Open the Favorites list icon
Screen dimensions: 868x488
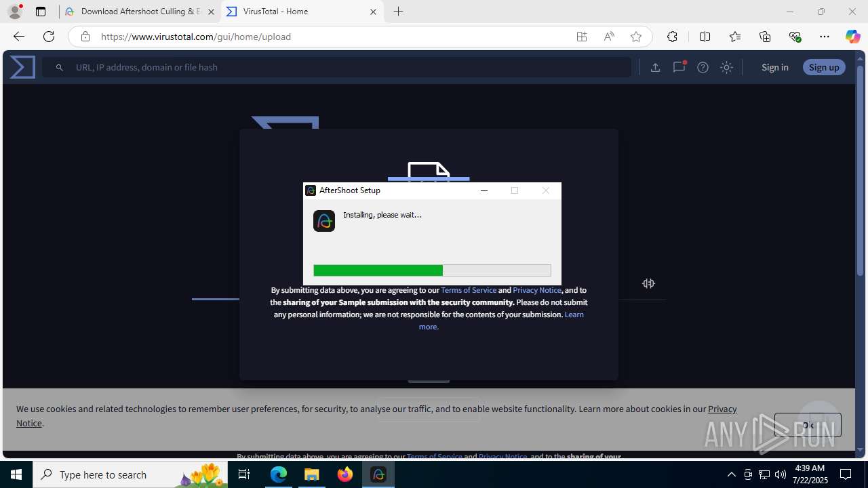pyautogui.click(x=735, y=37)
